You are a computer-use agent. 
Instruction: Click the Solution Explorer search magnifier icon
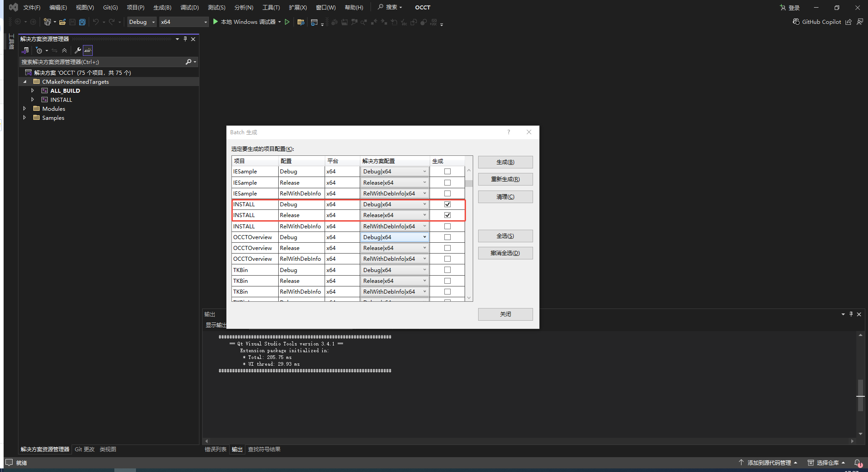pos(189,62)
